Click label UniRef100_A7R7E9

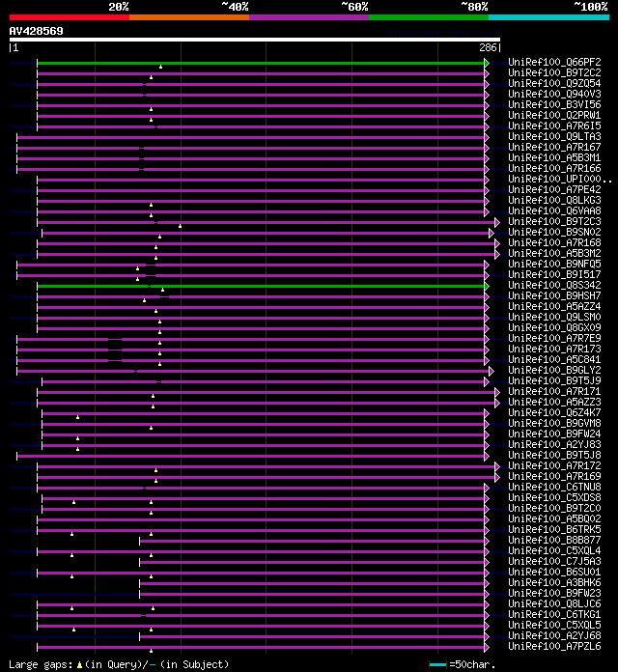pyautogui.click(x=554, y=338)
